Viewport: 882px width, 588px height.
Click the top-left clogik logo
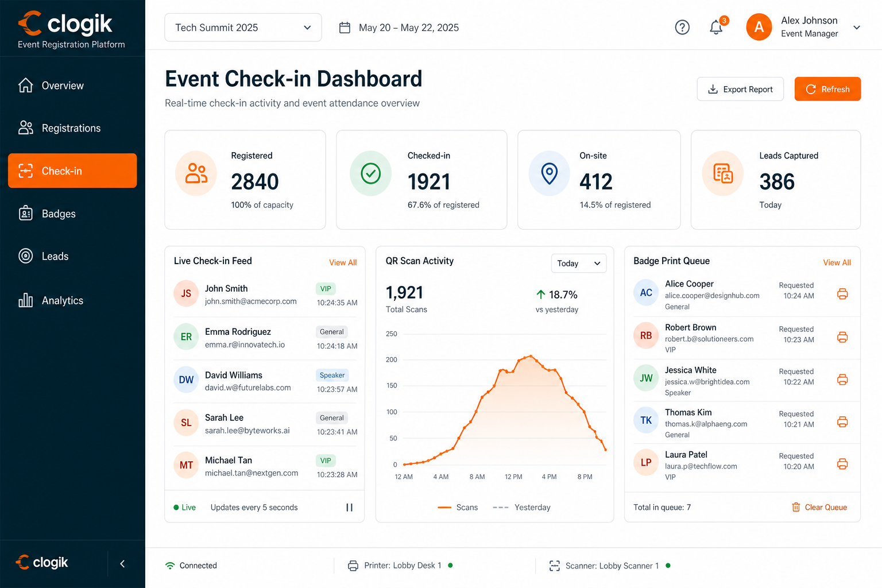click(65, 24)
